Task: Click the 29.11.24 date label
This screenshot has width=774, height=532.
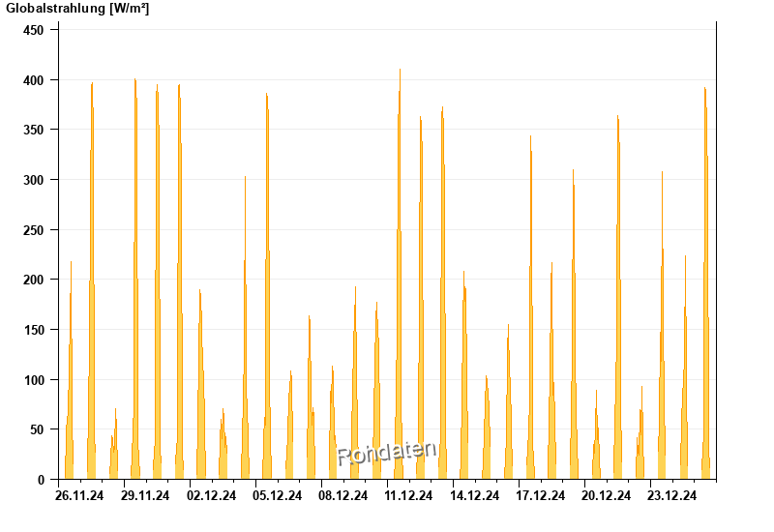Action: (145, 495)
